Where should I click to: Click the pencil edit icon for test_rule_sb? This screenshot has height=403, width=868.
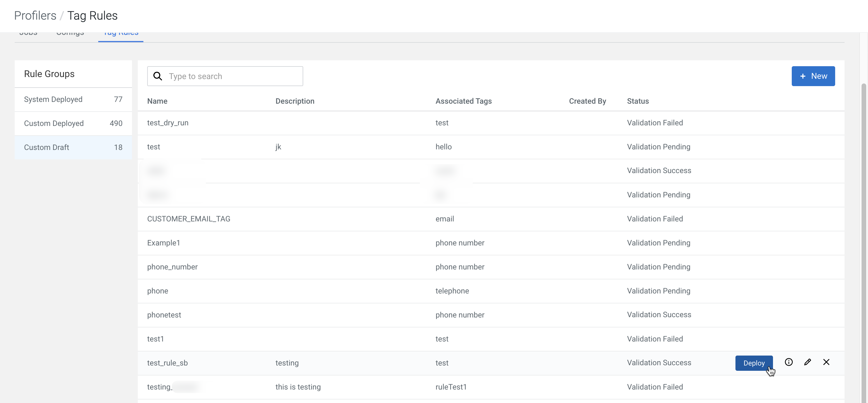807,362
